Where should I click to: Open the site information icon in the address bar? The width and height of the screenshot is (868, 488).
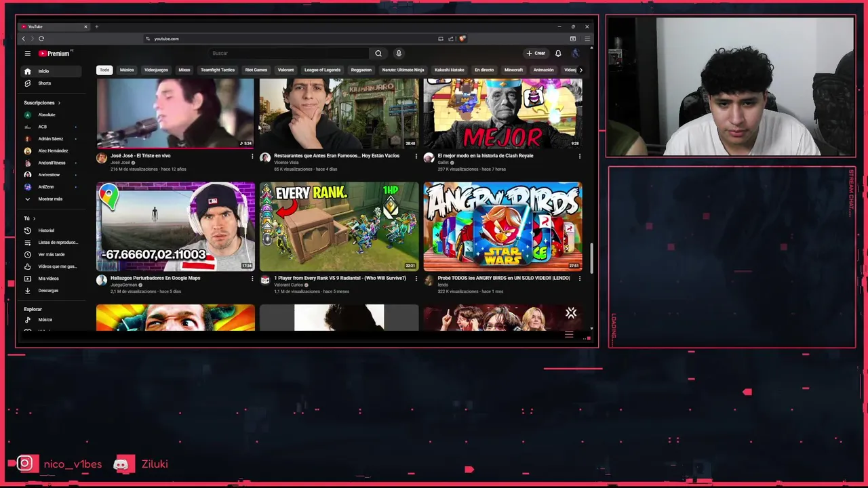[148, 39]
